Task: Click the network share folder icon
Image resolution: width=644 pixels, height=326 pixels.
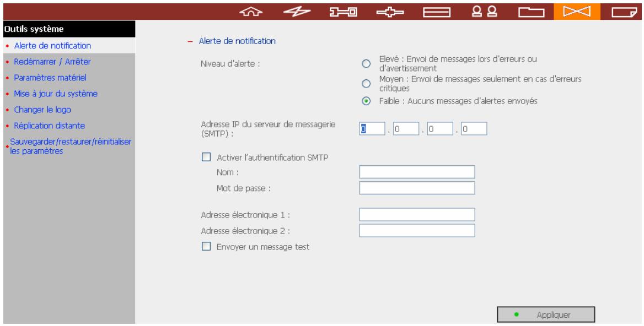Action: 530,13
